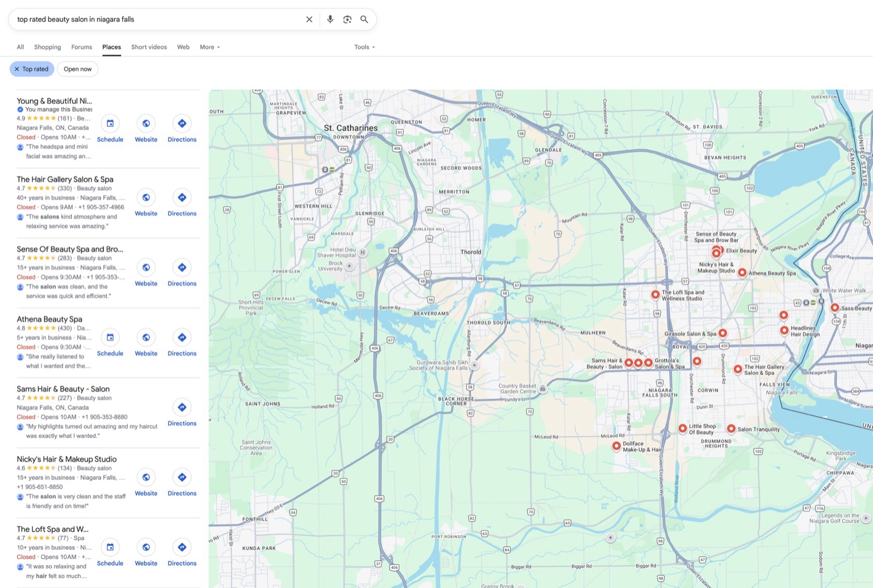
Task: Switch to the All results tab
Action: point(20,47)
